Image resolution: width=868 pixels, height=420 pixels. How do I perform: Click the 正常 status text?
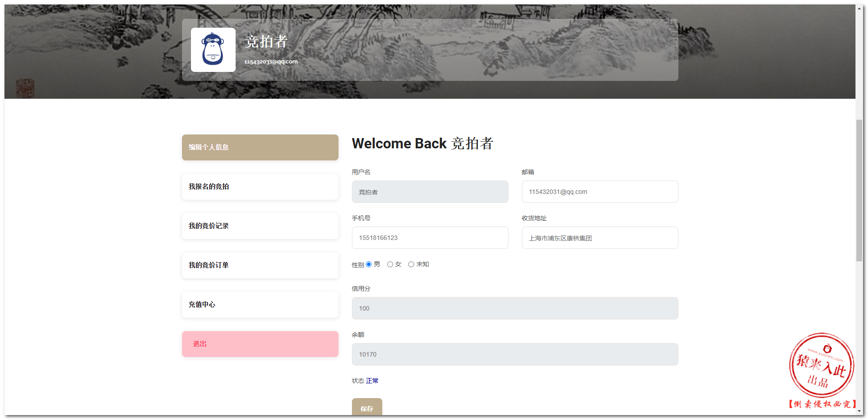click(372, 381)
